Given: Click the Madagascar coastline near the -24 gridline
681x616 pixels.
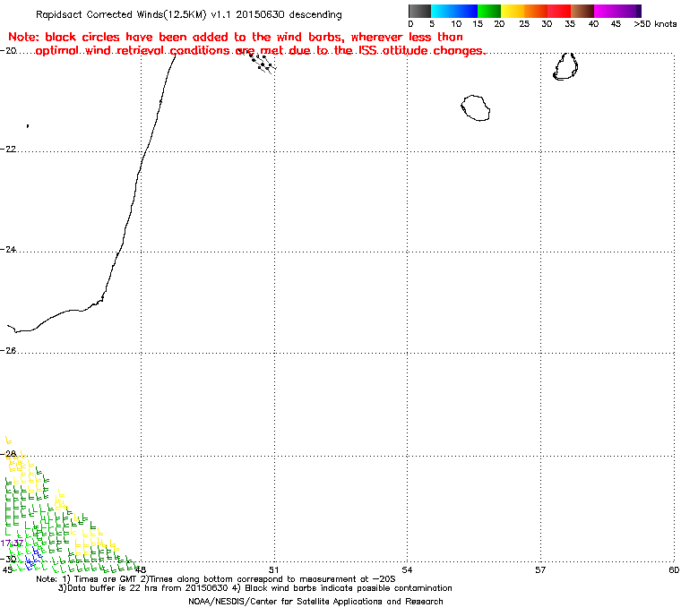Looking at the screenshot, I should point(118,252).
